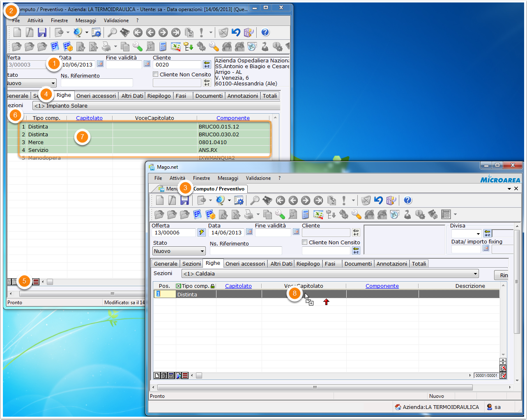The width and height of the screenshot is (527, 420).
Task: Click the printer icon in Mago.net second toolbar
Action: [x=249, y=214]
